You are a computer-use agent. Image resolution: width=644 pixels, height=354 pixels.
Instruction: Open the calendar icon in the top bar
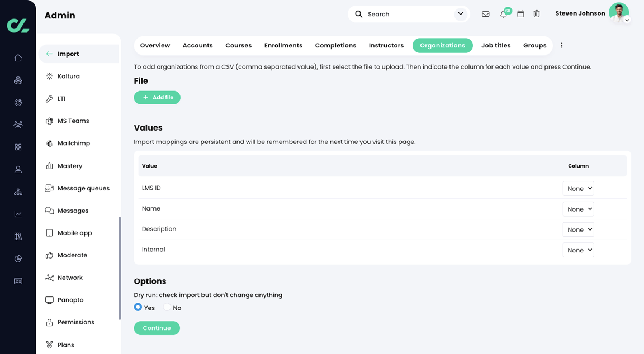(x=520, y=13)
